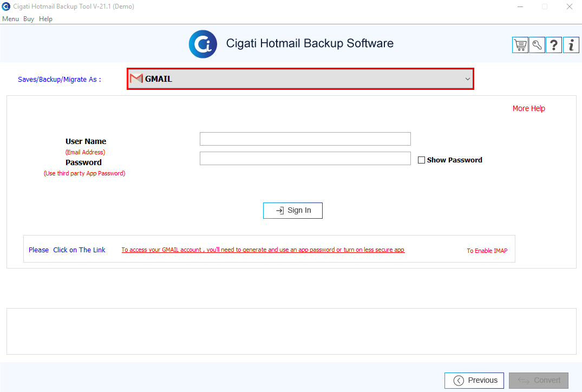Minimize the Cigati Hotmail Backup window
582x392 pixels.
(x=520, y=6)
